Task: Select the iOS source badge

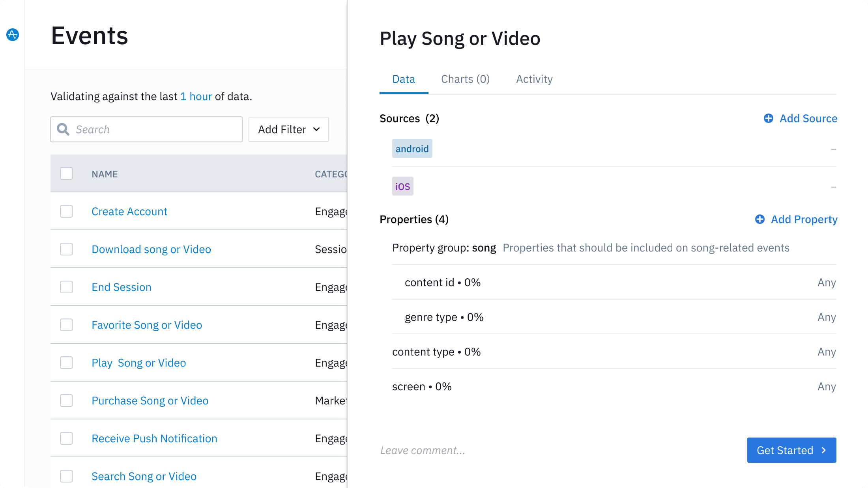Action: [x=402, y=186]
